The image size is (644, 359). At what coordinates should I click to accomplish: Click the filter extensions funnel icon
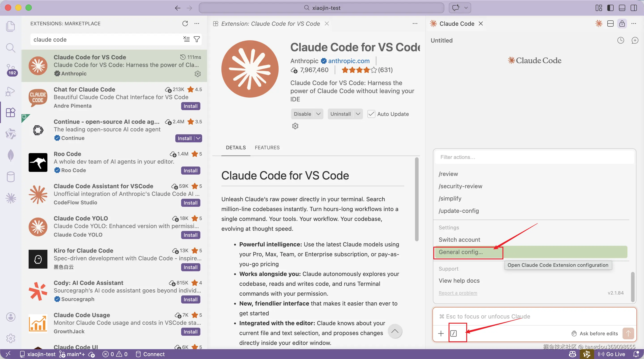coord(197,39)
